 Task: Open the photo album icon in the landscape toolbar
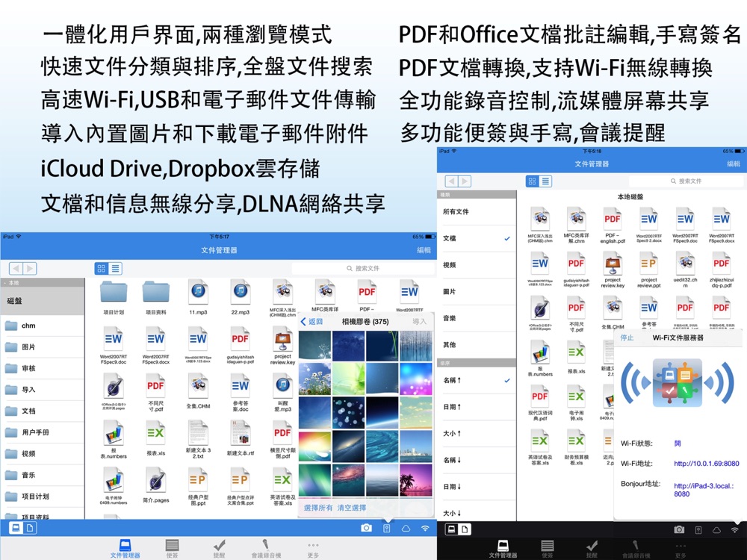(386, 528)
